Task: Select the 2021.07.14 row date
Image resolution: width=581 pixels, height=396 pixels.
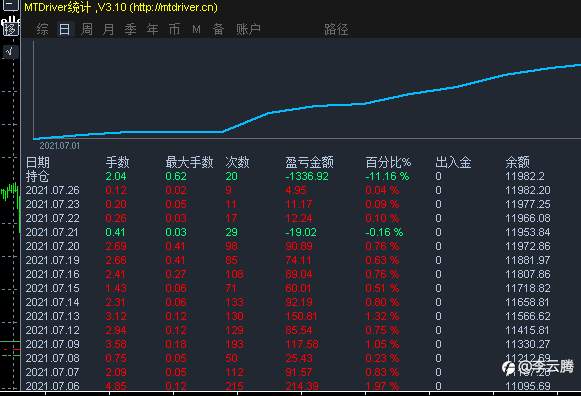Action: [x=52, y=302]
